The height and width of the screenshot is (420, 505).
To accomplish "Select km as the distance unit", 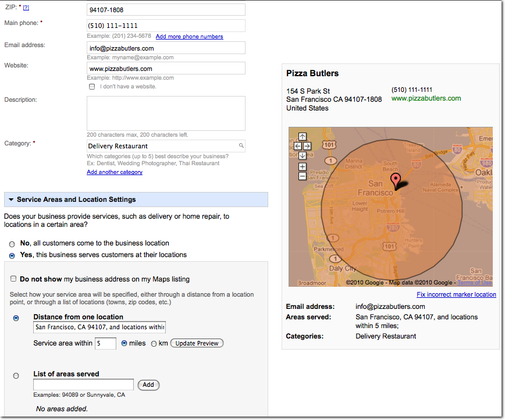I will 154,344.
